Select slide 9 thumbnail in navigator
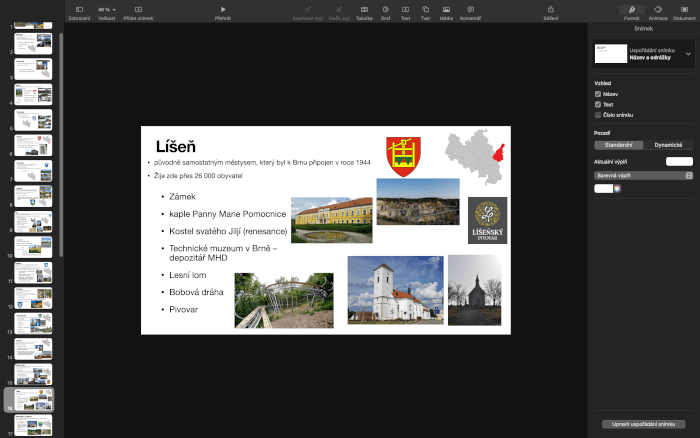The image size is (700, 438). point(33,221)
